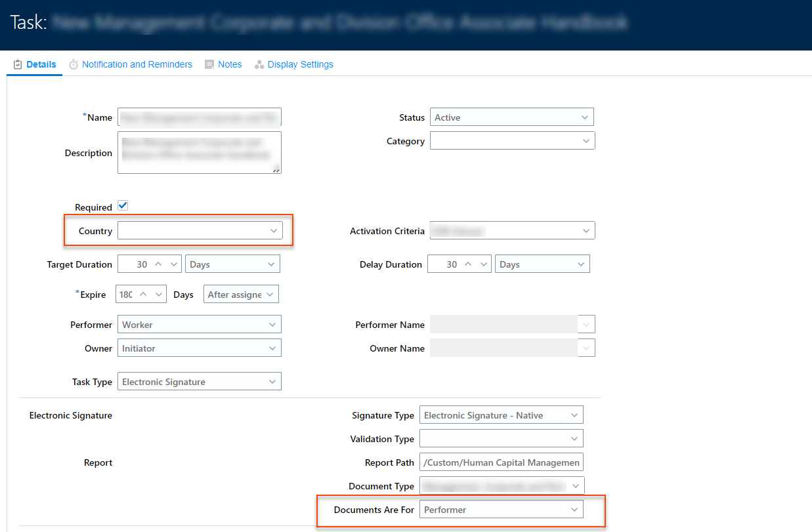Image resolution: width=812 pixels, height=532 pixels.
Task: Click the Details tab clipboard icon
Action: (18, 64)
